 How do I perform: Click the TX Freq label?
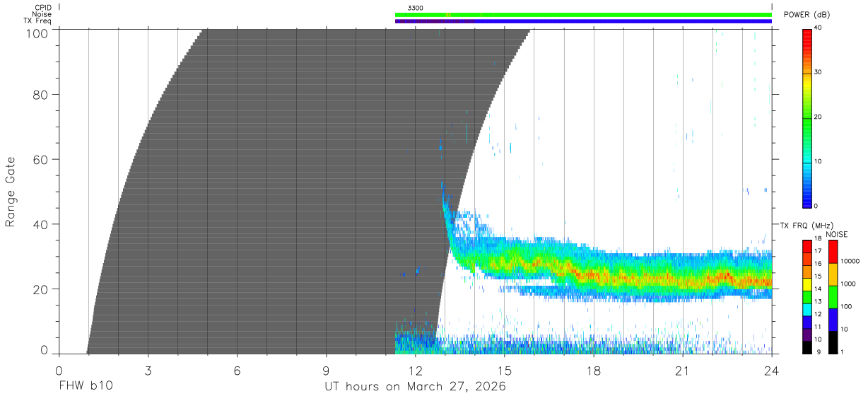(37, 21)
